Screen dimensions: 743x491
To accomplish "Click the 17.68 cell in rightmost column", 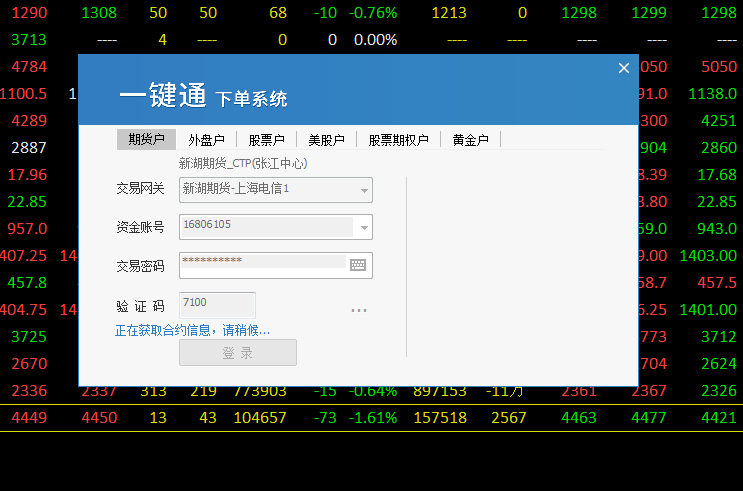I will [717, 174].
